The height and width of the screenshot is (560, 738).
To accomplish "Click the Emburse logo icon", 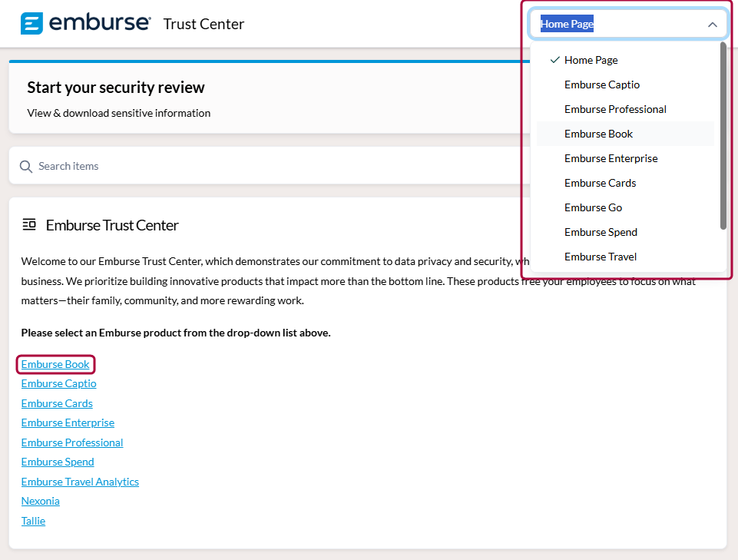I will [31, 24].
